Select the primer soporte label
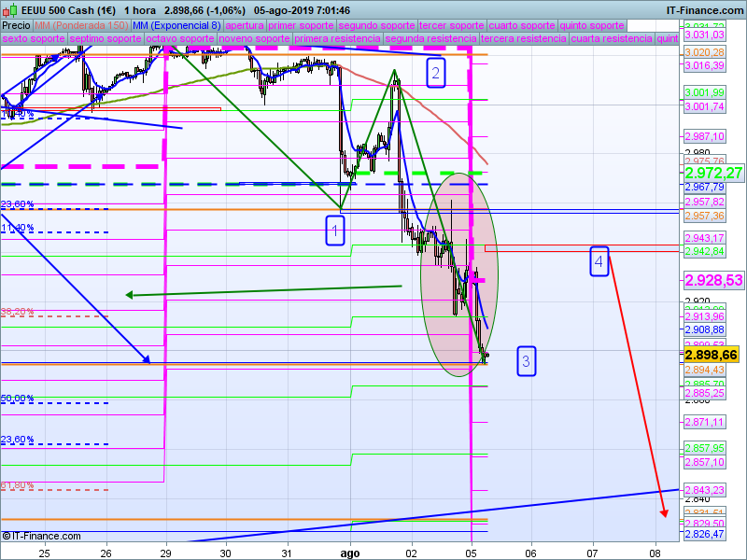Image resolution: width=747 pixels, height=560 pixels. (x=302, y=25)
